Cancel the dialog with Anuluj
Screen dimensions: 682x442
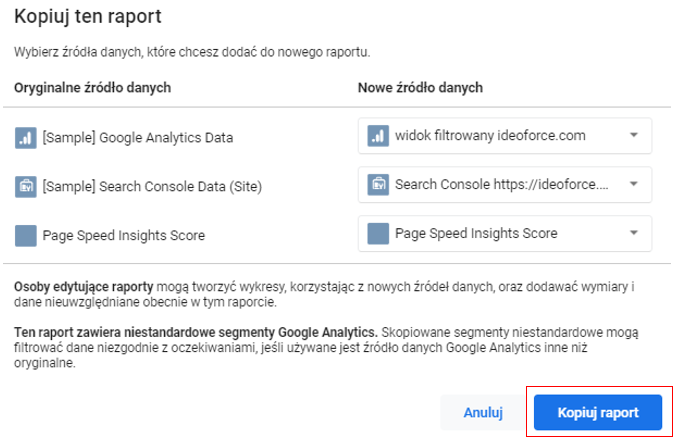[483, 412]
